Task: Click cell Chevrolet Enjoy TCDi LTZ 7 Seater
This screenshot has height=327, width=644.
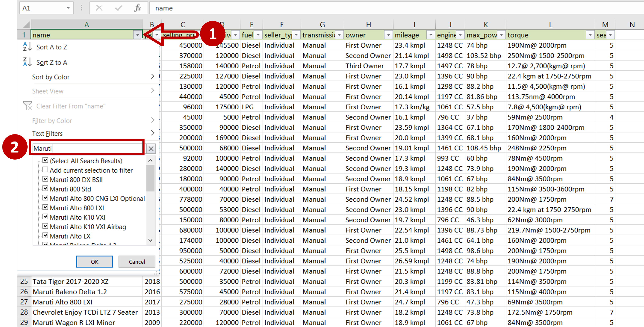Action: 86,312
